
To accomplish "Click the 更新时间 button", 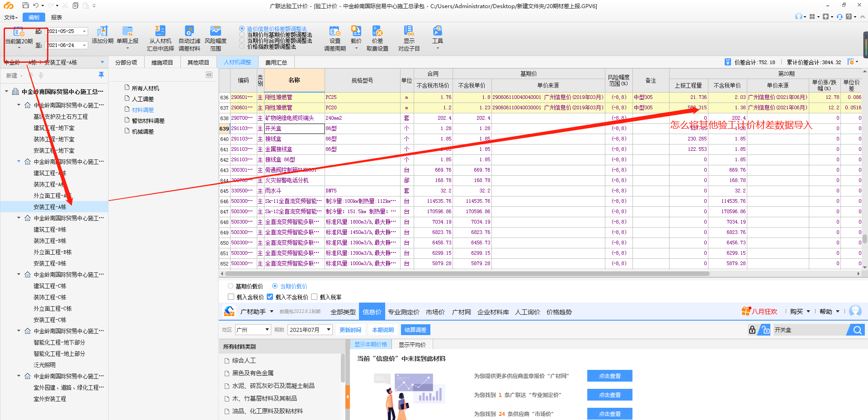I will [350, 330].
